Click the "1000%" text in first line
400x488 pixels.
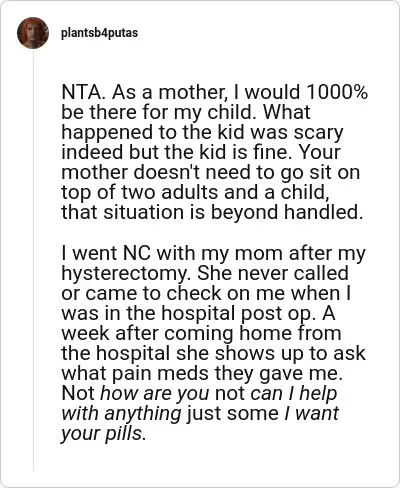336,92
